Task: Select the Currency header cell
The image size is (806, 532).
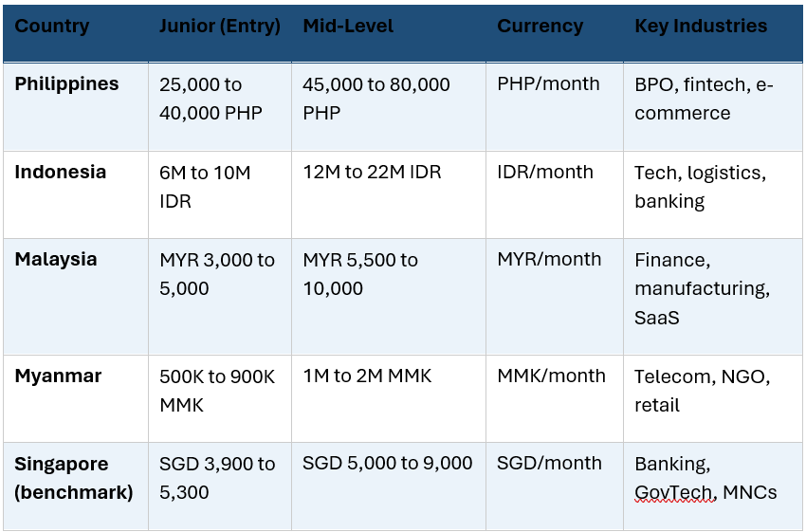Action: 555,33
